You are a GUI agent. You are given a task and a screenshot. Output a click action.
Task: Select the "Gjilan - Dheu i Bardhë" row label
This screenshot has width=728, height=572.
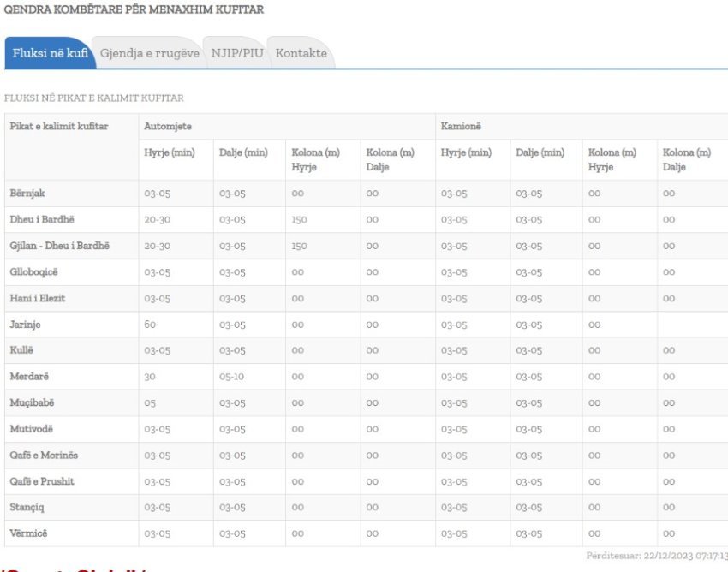(60, 246)
